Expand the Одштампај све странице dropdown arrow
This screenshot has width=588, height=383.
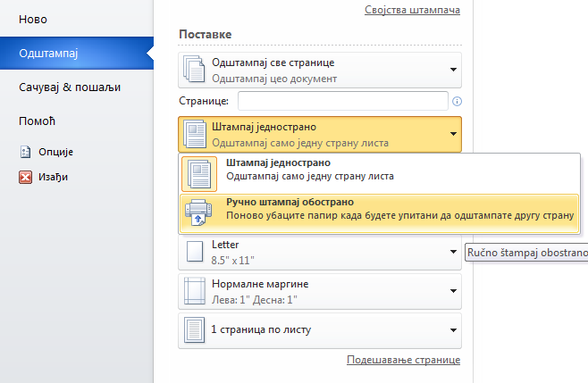(x=453, y=70)
